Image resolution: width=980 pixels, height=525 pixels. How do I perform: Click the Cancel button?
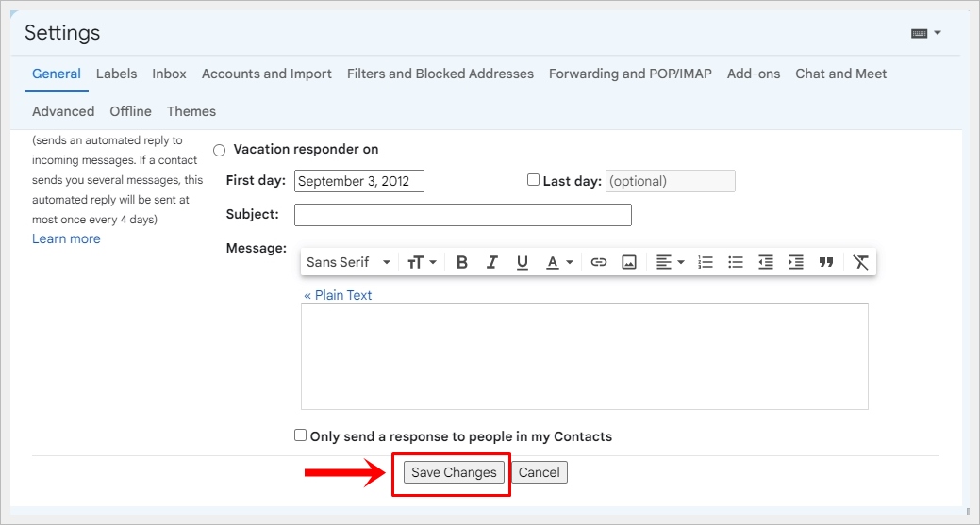pyautogui.click(x=540, y=472)
